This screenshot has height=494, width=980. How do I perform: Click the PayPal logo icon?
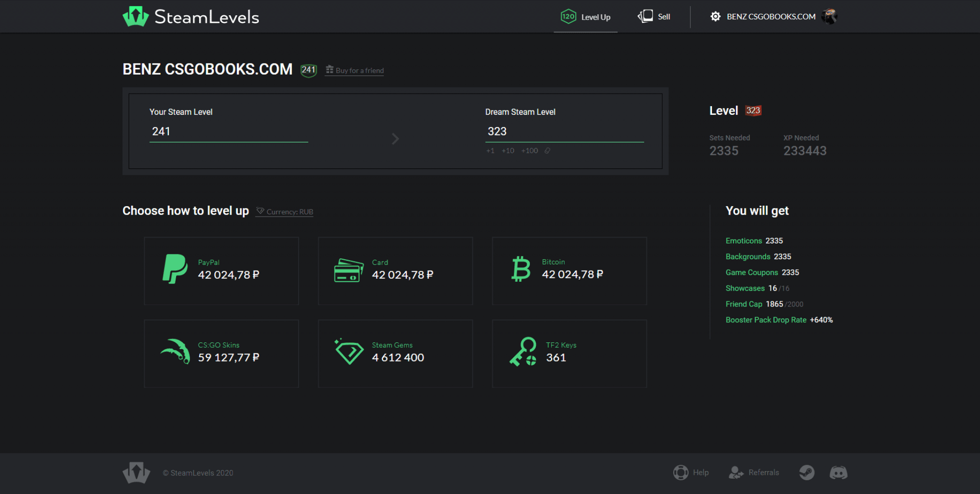point(175,269)
